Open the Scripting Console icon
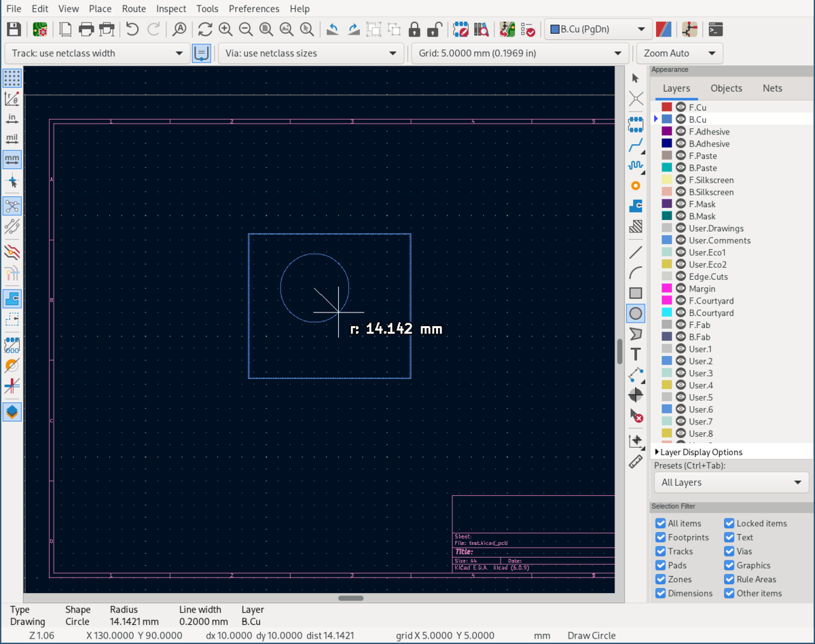Screen dimensions: 815x644 [714, 29]
